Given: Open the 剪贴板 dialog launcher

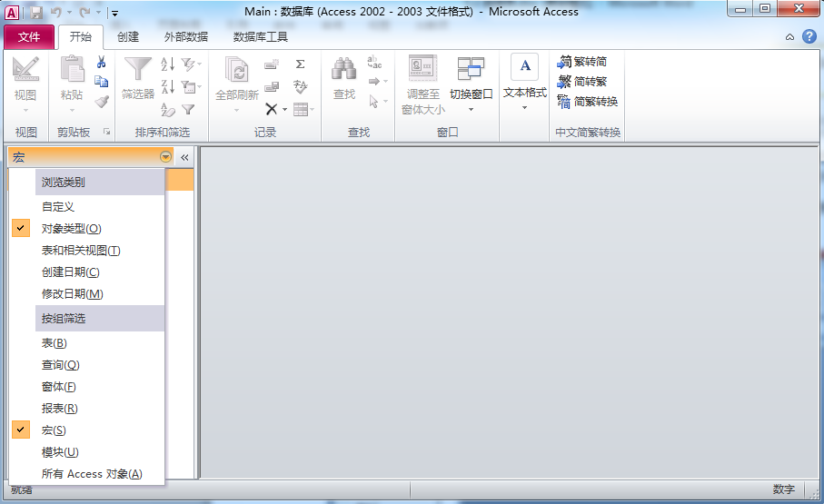Looking at the screenshot, I should [x=106, y=132].
